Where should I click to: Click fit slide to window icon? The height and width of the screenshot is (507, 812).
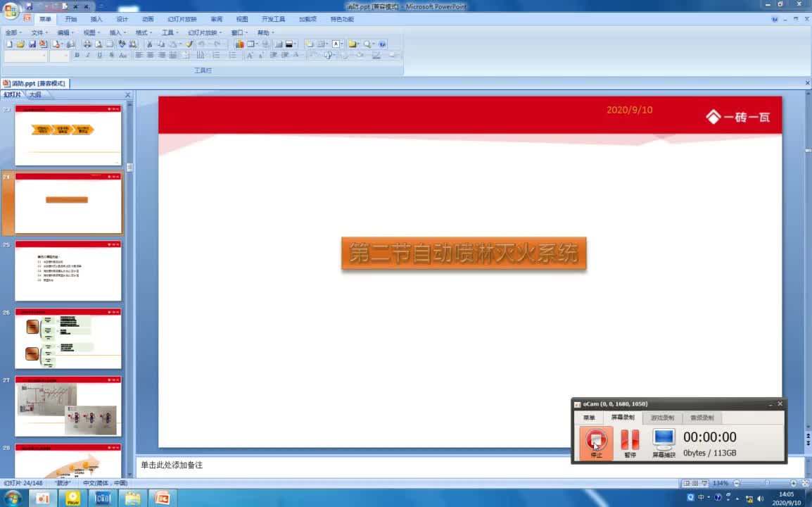click(x=805, y=483)
